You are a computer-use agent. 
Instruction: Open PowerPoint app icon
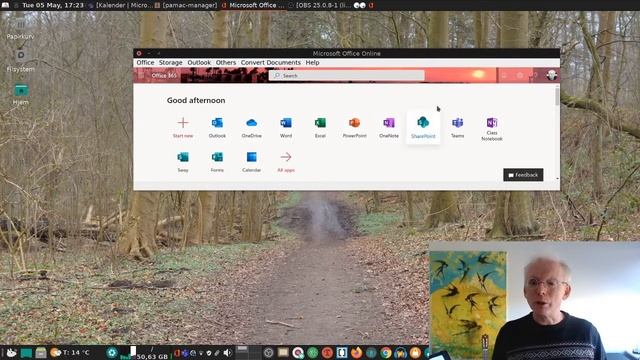pyautogui.click(x=354, y=123)
